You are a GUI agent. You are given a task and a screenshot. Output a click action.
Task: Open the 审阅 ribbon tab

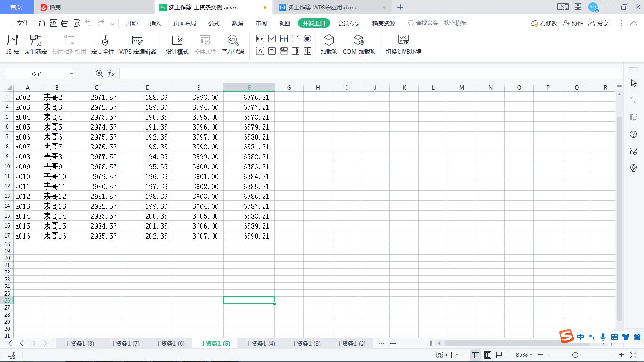[261, 23]
